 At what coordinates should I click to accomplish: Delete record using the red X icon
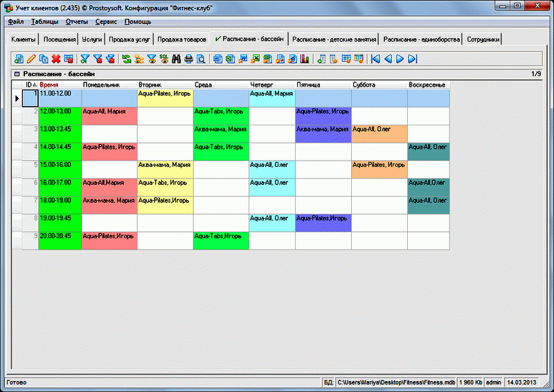point(56,59)
